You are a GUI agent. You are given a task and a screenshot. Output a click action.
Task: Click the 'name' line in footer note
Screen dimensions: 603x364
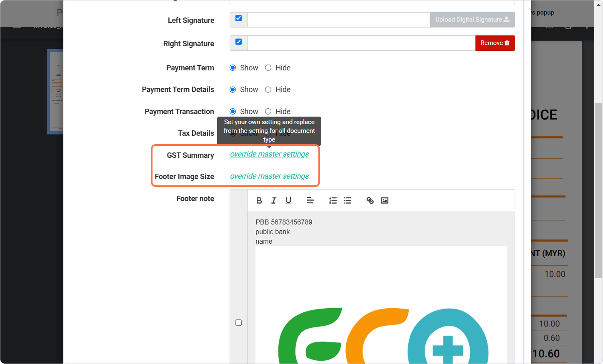264,241
